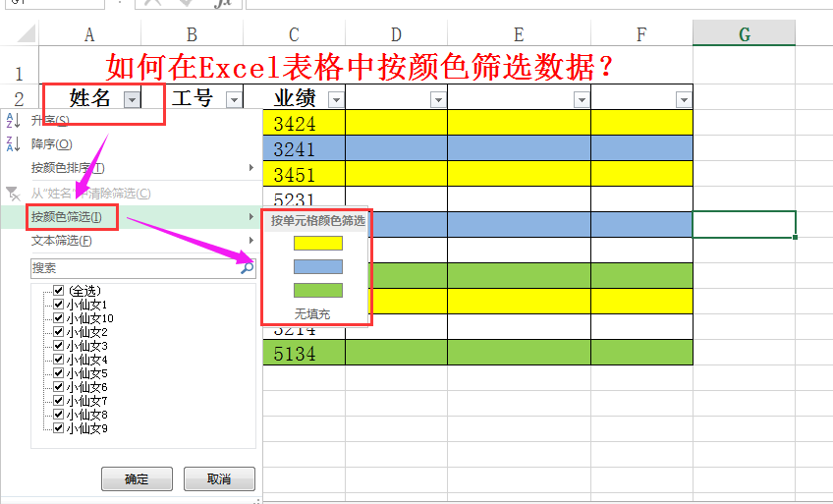Filter by the green color swatch
The height and width of the screenshot is (504, 833).
[318, 291]
